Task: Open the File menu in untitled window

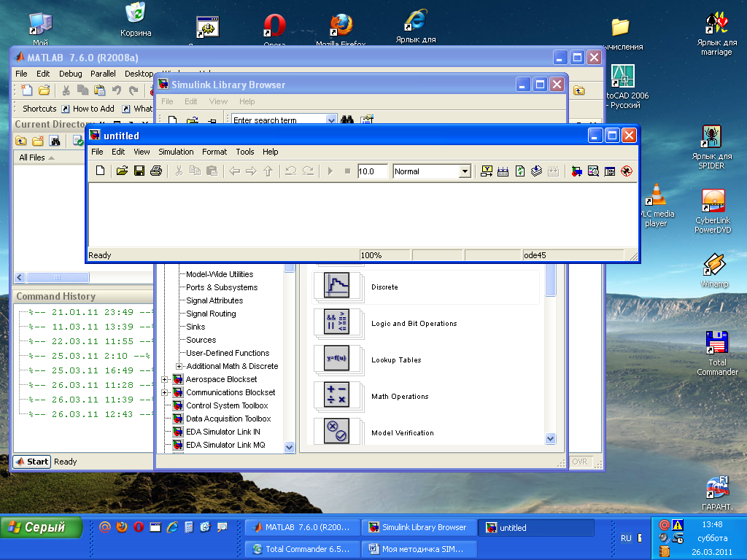Action: click(97, 152)
